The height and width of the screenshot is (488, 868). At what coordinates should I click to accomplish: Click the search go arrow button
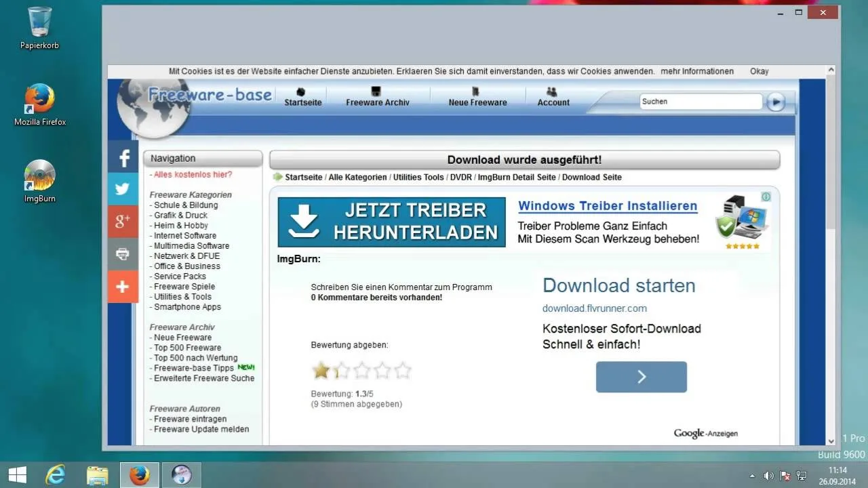[776, 102]
